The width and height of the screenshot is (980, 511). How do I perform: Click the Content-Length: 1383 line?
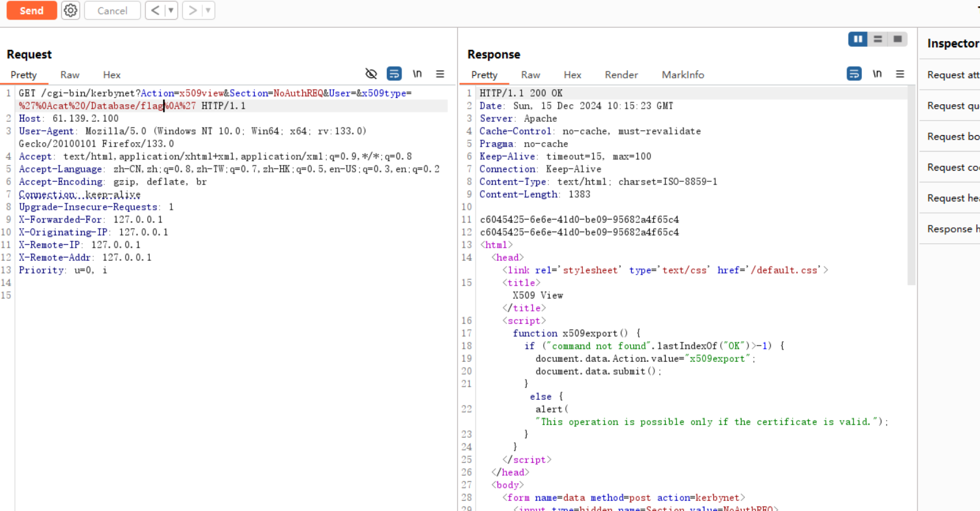(x=535, y=194)
